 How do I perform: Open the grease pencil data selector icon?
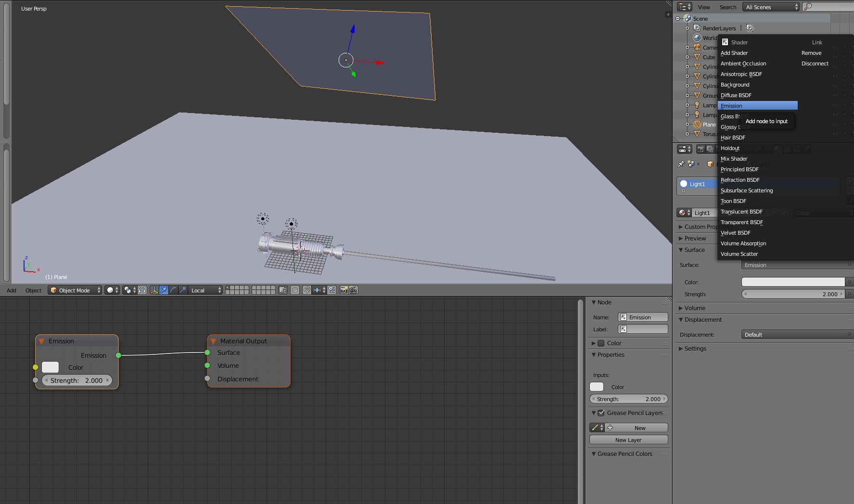tap(597, 428)
